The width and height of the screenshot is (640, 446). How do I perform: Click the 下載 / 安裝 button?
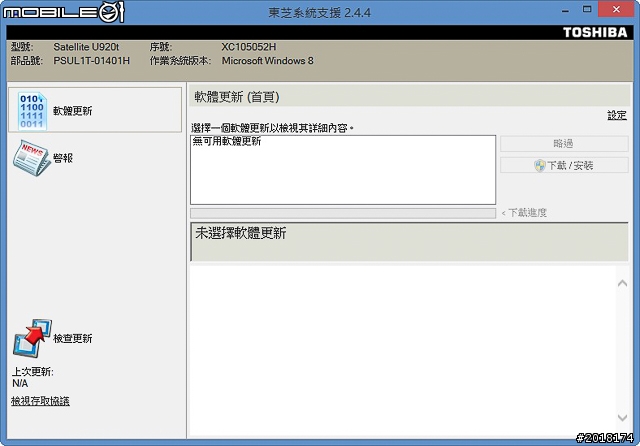564,165
